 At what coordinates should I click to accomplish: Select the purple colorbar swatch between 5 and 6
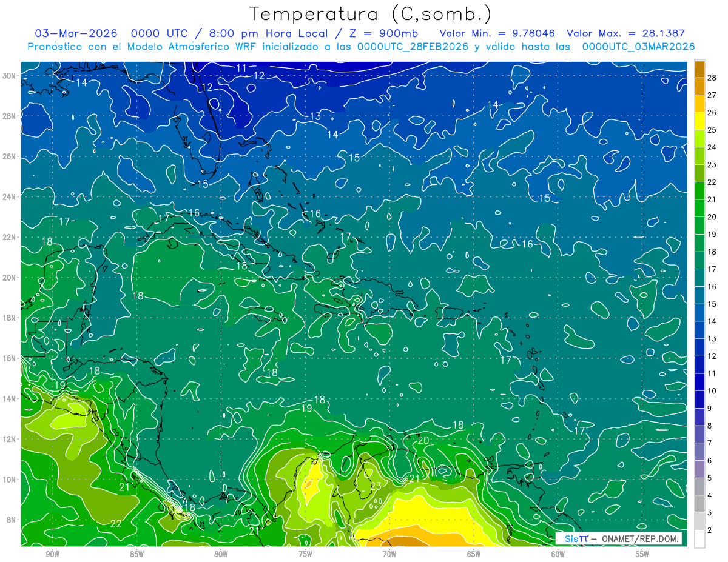[x=699, y=469]
